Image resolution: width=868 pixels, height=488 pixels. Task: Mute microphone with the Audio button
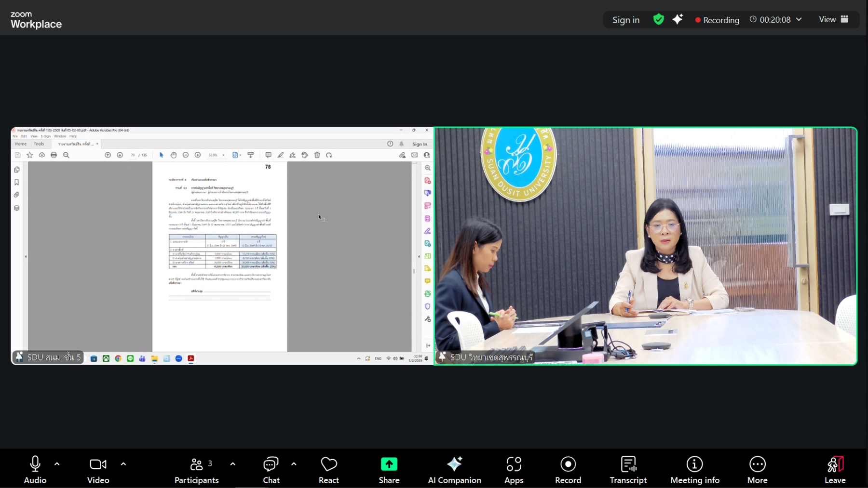[35, 469]
